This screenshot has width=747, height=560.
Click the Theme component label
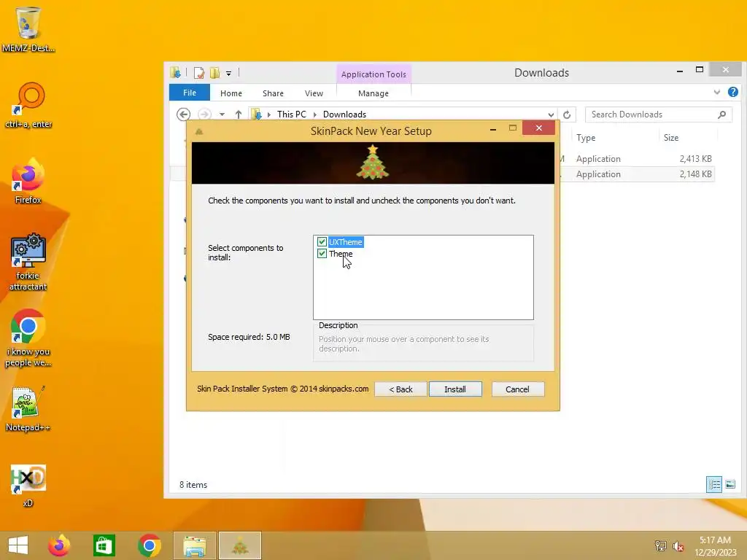341,254
